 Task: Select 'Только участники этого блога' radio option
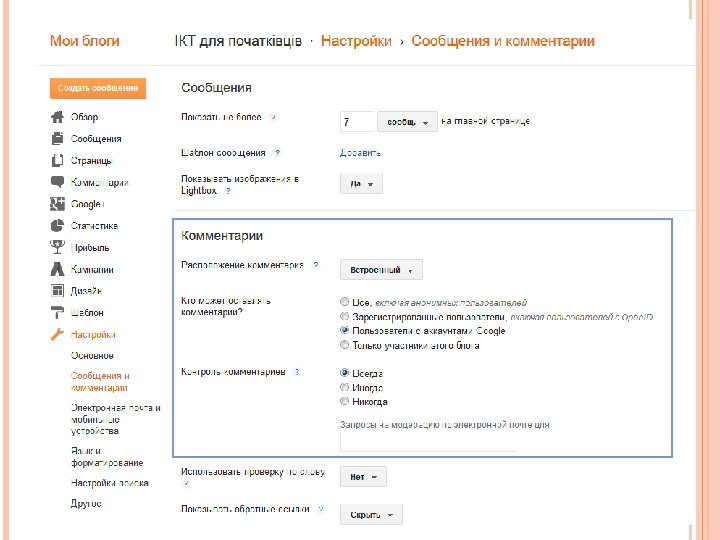pos(345,345)
